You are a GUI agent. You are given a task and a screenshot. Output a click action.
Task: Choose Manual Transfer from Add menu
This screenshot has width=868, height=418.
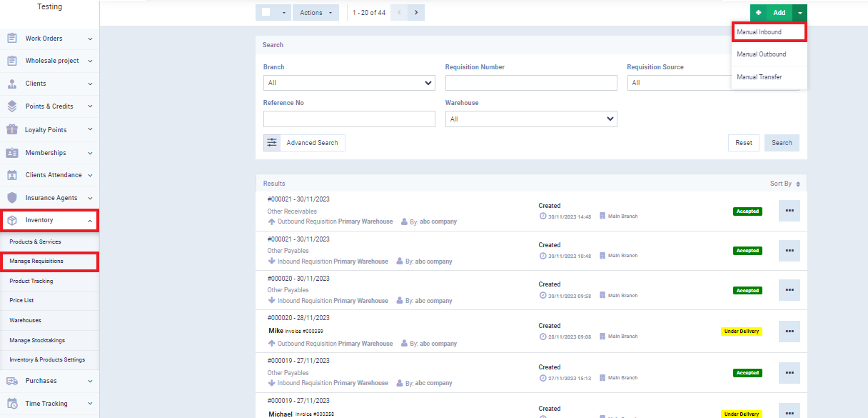759,77
